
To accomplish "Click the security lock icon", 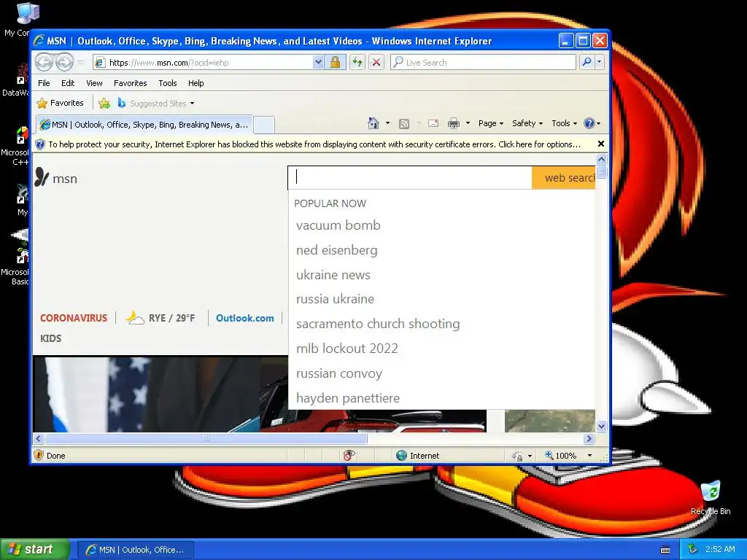I will [x=336, y=63].
